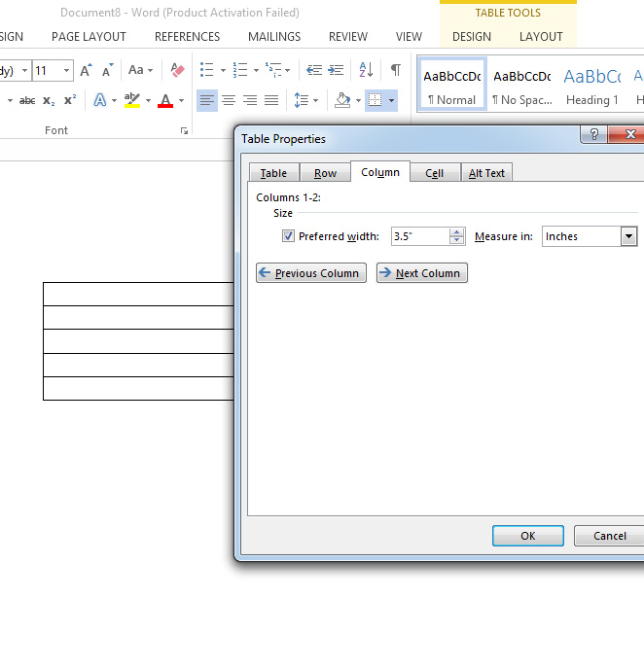
Task: Switch to the Table tab
Action: 273,173
